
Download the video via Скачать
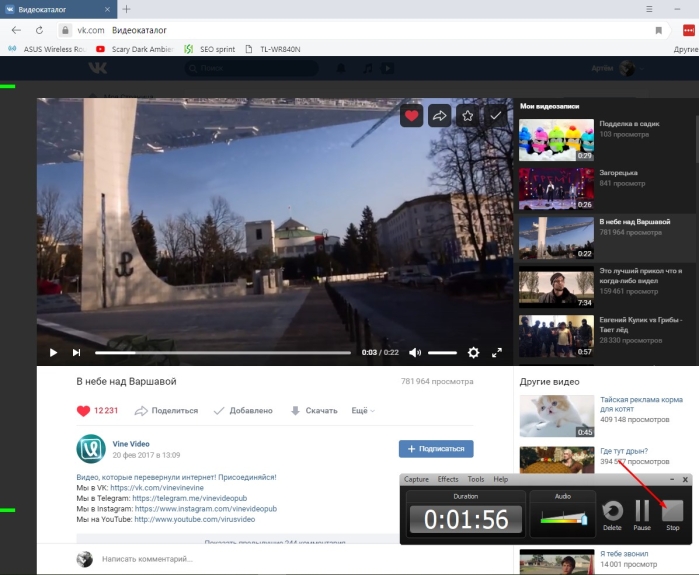[314, 411]
